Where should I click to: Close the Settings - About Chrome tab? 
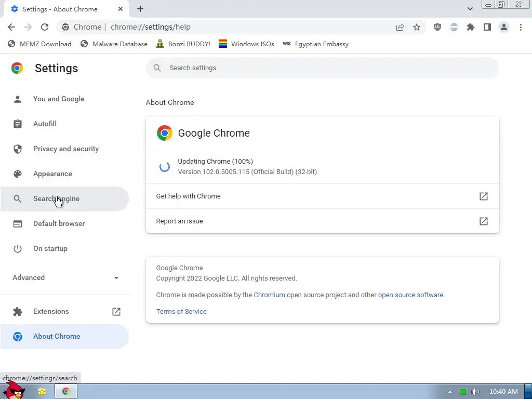coord(121,9)
